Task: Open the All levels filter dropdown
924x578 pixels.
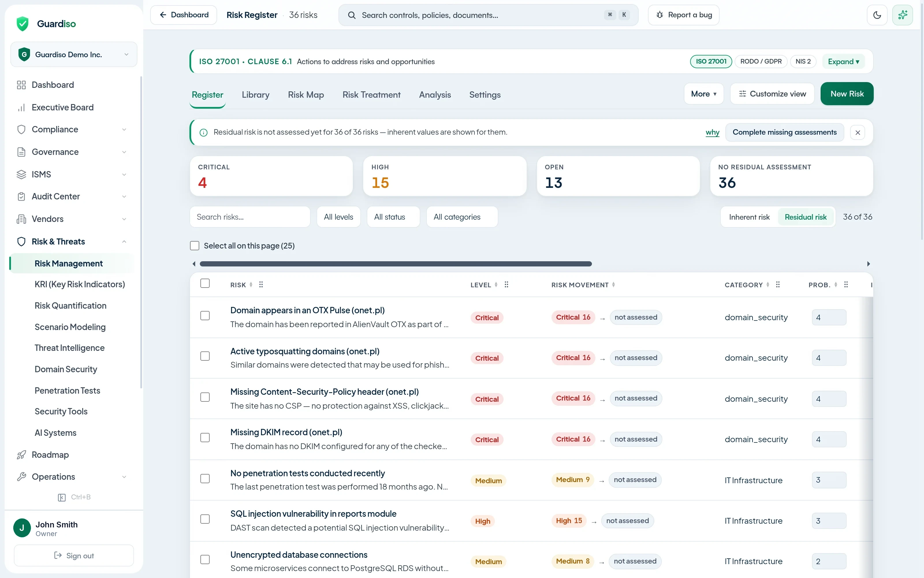Action: (338, 217)
